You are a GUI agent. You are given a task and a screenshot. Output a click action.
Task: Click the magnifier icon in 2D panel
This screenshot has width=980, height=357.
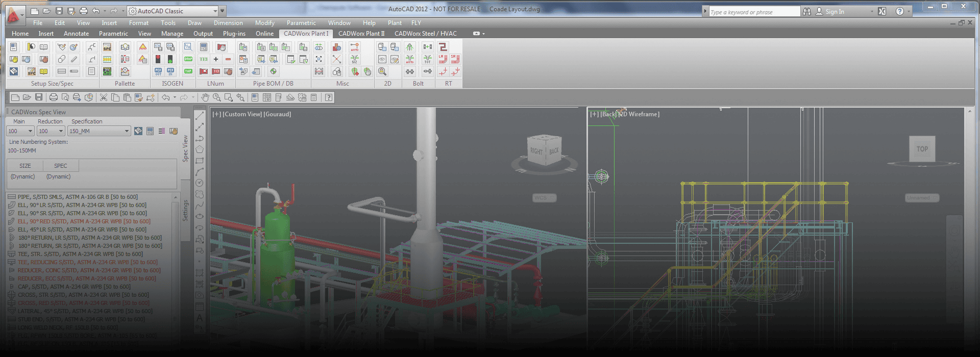pyautogui.click(x=382, y=71)
